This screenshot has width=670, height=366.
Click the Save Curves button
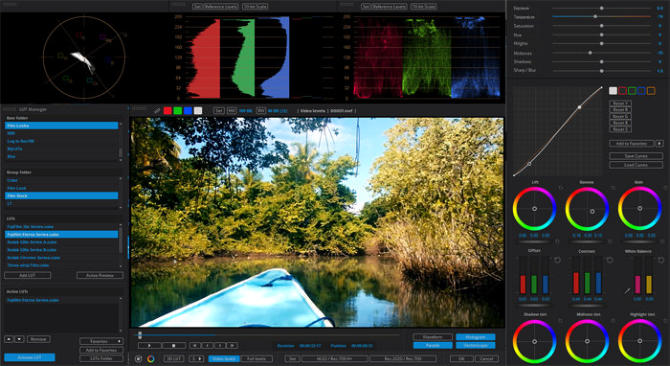tap(636, 156)
